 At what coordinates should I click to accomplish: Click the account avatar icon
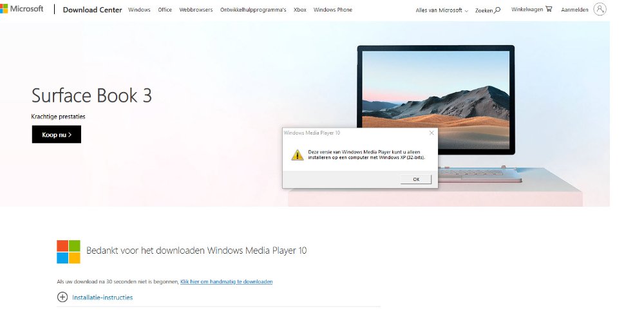coord(600,9)
